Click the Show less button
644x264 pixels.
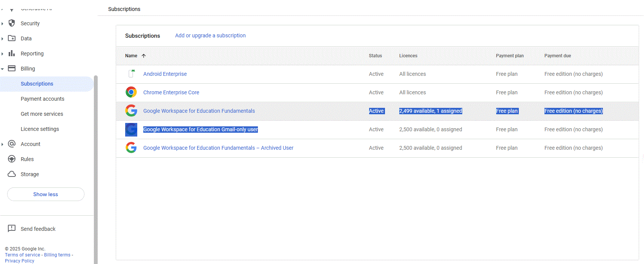coord(46,194)
